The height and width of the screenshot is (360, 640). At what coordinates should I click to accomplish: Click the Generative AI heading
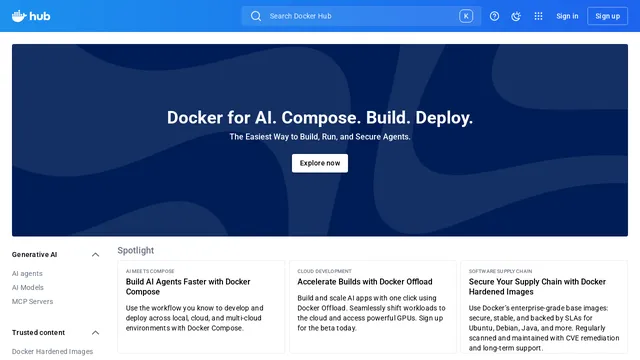pyautogui.click(x=34, y=255)
